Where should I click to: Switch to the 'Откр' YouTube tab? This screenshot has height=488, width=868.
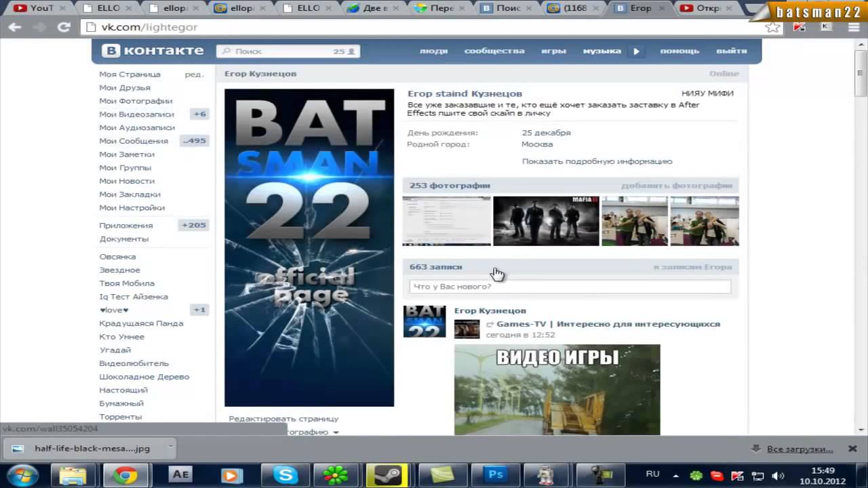click(x=707, y=9)
